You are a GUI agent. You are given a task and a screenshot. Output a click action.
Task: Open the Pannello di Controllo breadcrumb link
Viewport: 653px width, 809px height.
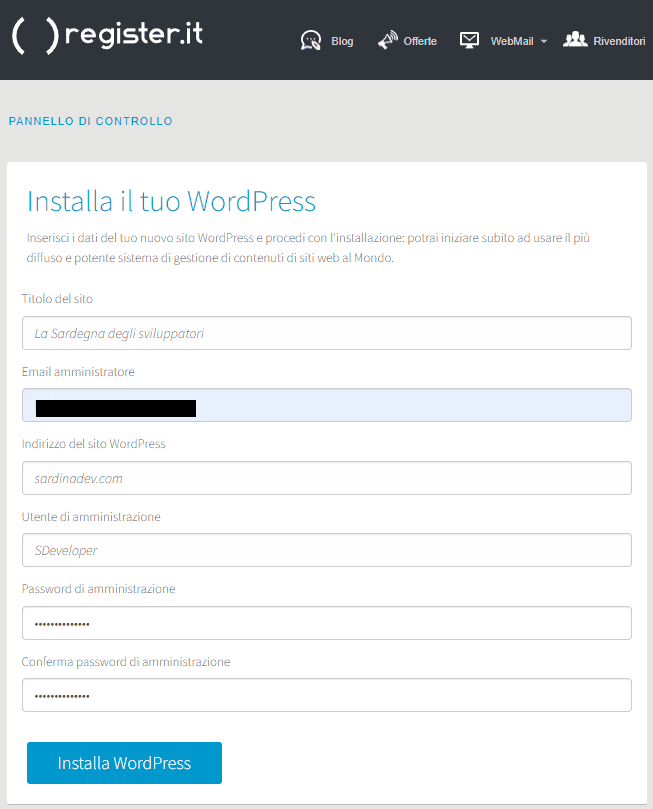pyautogui.click(x=90, y=121)
